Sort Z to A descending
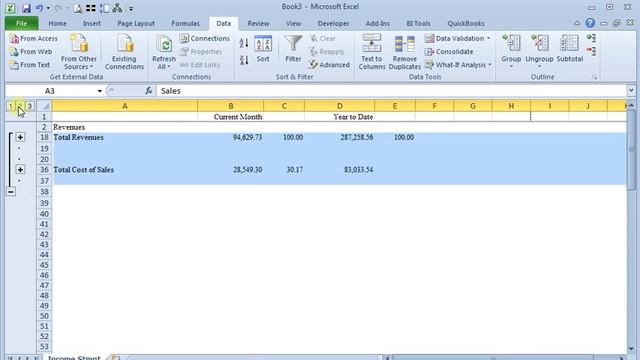The width and height of the screenshot is (640, 360). [x=244, y=60]
